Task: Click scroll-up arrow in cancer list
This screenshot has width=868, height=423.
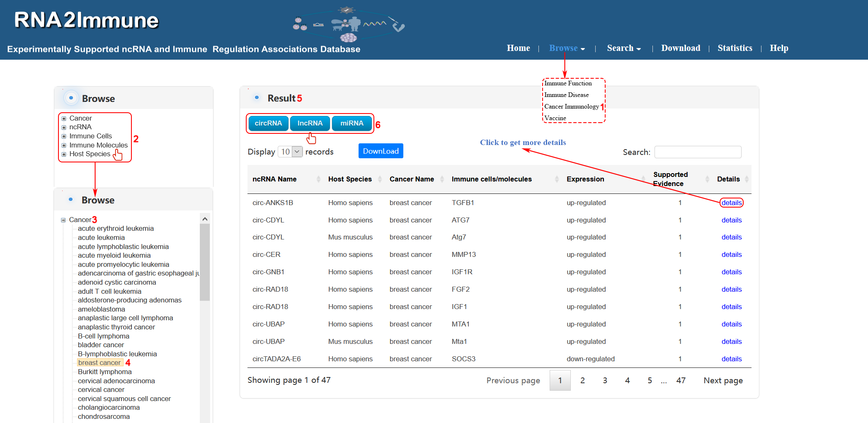Action: (205, 219)
